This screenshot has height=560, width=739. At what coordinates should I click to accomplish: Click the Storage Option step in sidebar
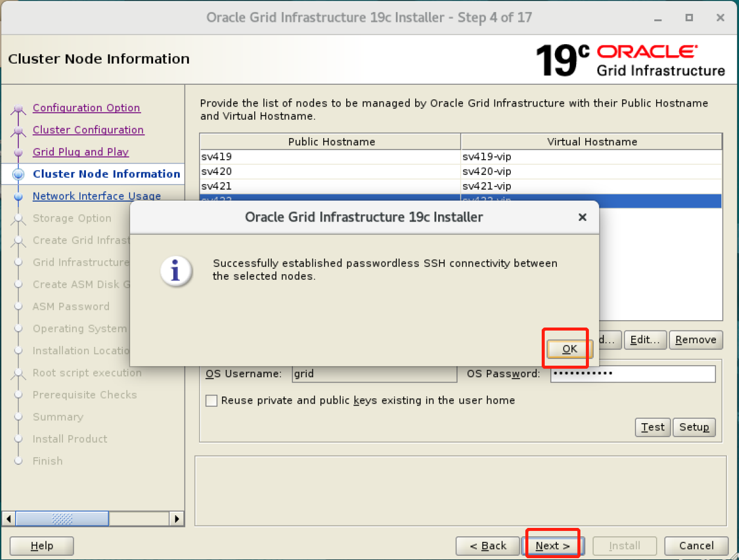72,219
